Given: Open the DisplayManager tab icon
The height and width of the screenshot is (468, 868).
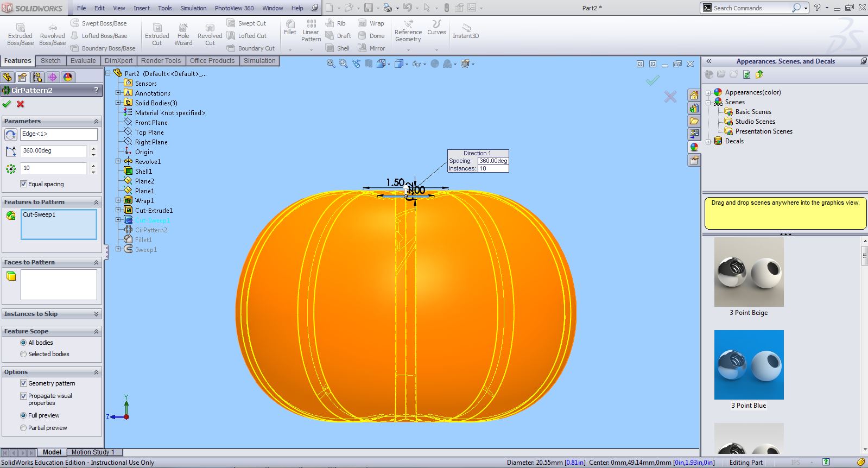Looking at the screenshot, I should 67,77.
